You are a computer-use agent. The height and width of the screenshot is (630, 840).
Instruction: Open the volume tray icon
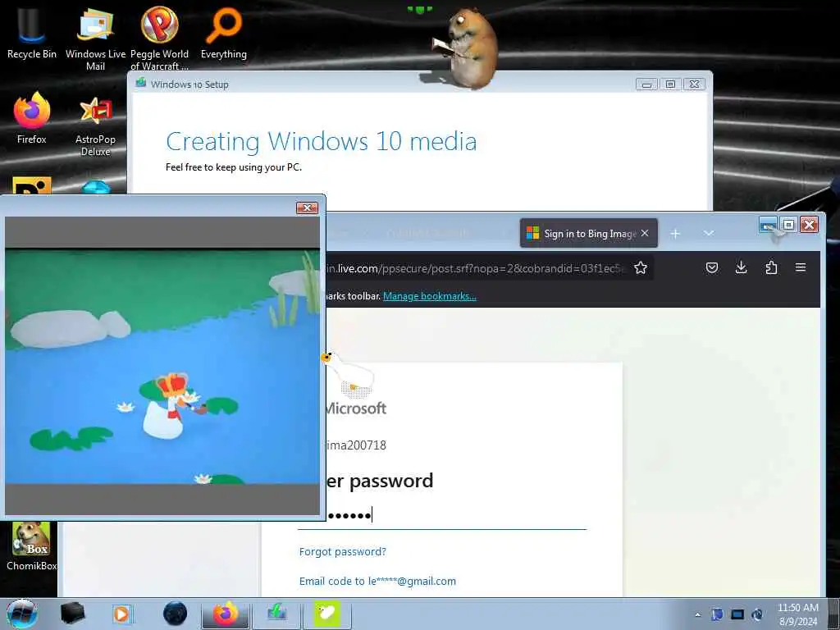[757, 614]
